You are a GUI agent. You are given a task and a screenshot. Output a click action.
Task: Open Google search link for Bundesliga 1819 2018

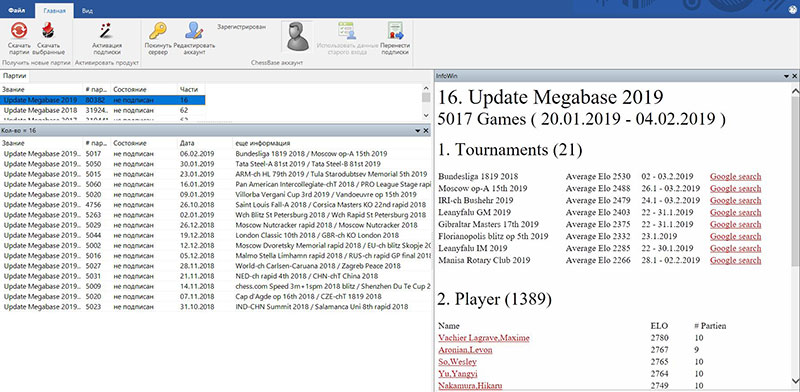pos(735,177)
